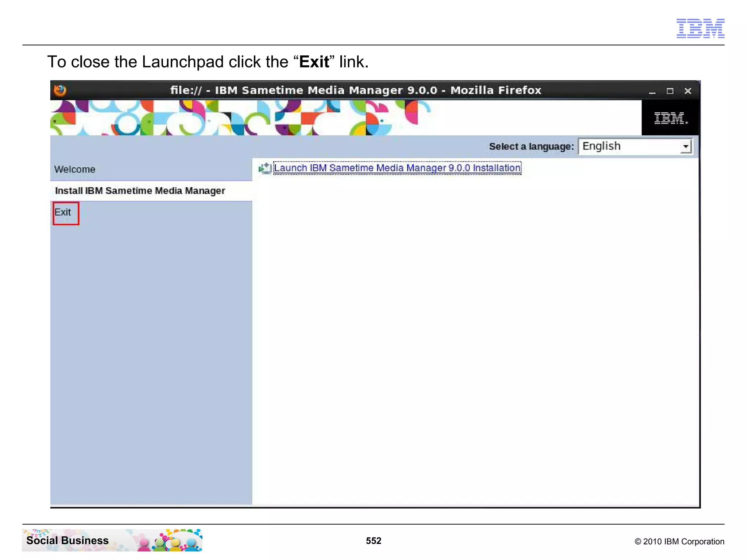Click the installer icon beside Launch link

265,168
